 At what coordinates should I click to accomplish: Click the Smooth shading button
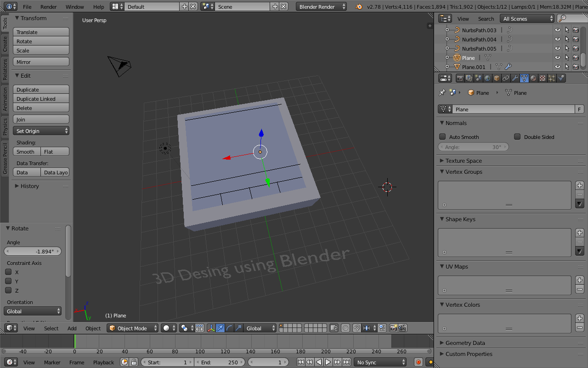tap(27, 152)
